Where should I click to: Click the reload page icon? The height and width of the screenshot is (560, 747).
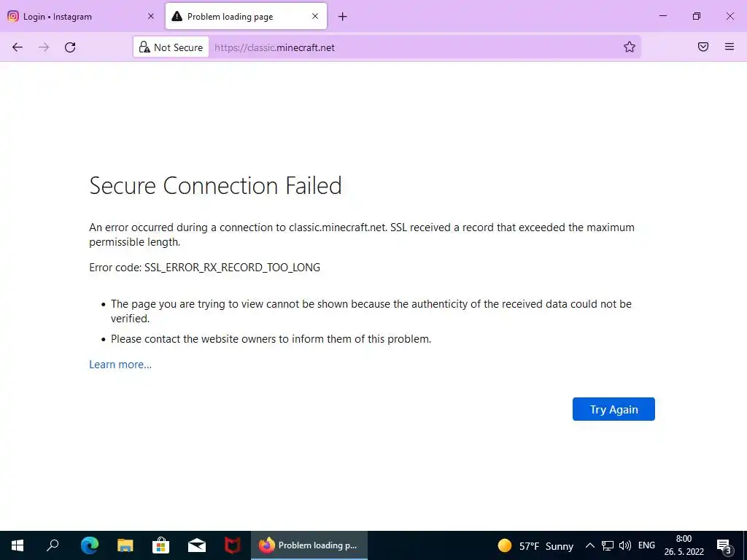tap(70, 47)
